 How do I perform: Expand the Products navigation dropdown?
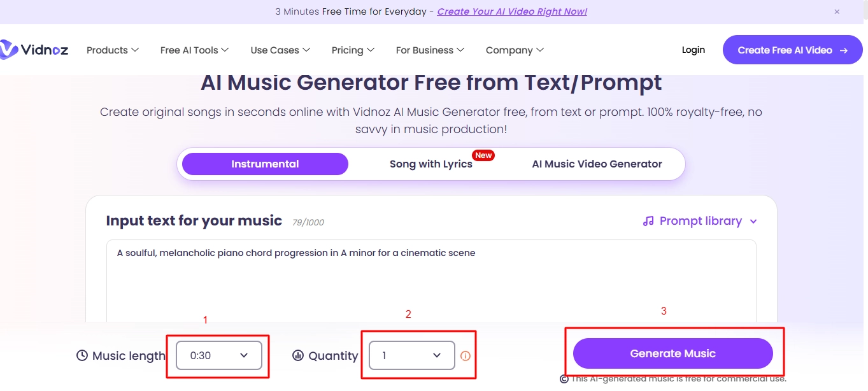pos(112,50)
